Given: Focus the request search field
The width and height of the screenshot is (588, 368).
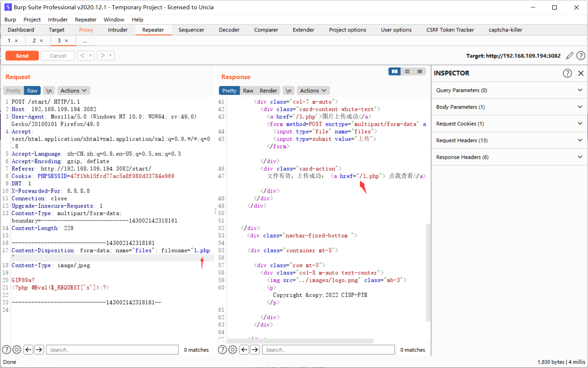Looking at the screenshot, I should tap(113, 350).
